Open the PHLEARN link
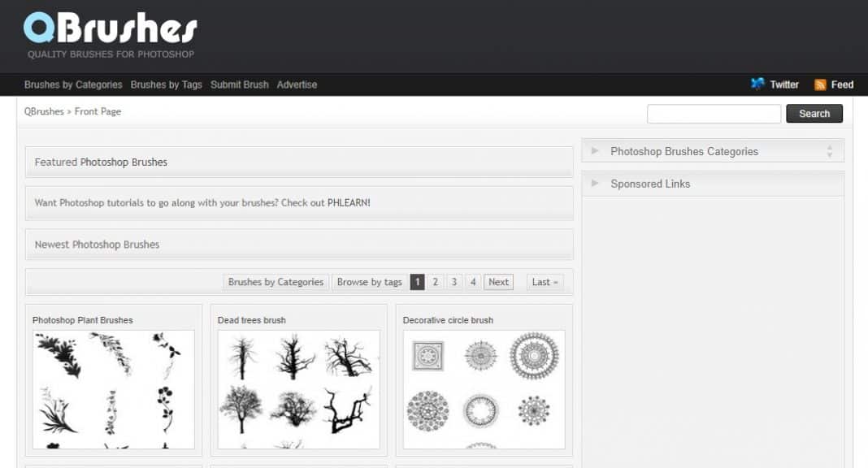 tap(348, 202)
